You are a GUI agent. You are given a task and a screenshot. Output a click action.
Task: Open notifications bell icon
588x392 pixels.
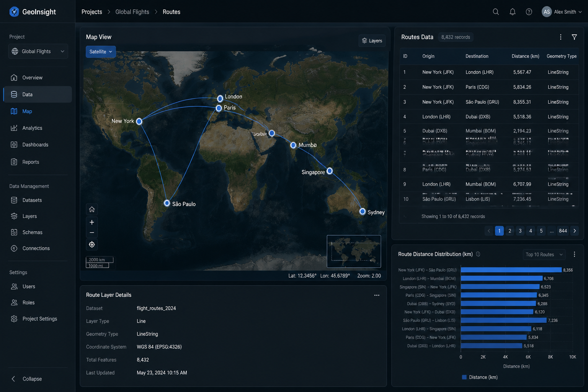click(513, 12)
